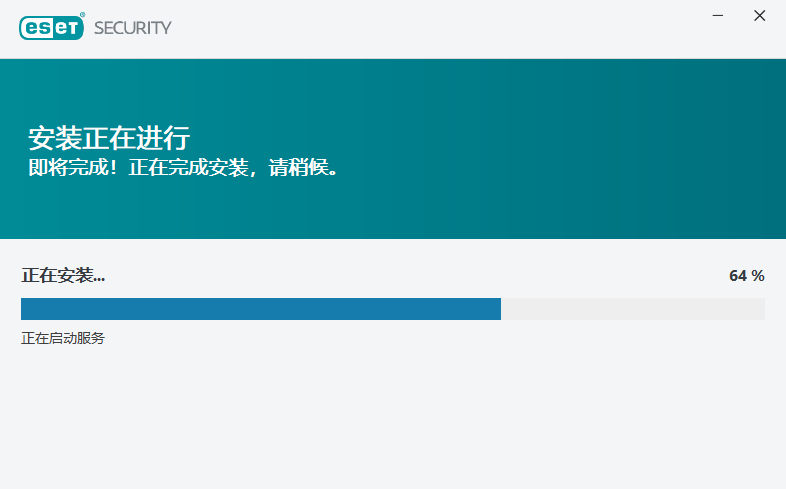Viewport: 786px width, 489px height.
Task: Click the ESET logo badge
Action: tap(52, 28)
